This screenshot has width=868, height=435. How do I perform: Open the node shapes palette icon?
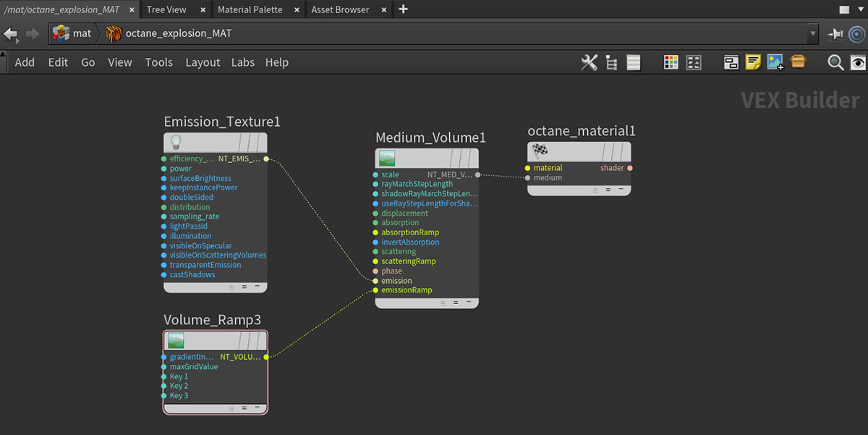pos(694,63)
